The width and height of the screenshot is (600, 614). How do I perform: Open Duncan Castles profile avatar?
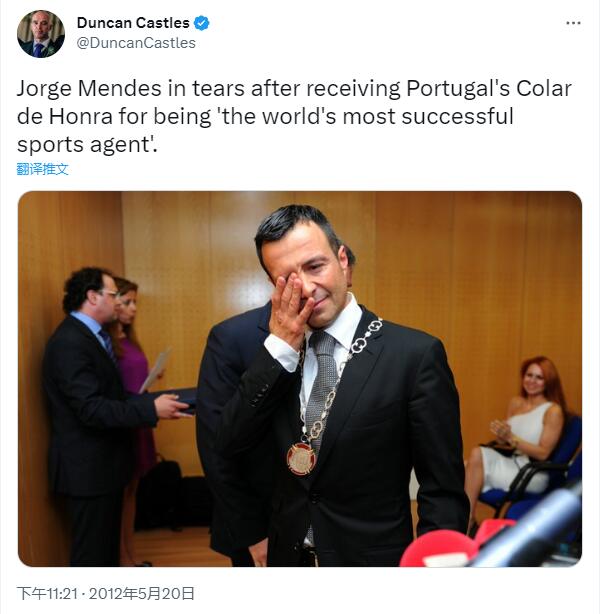point(41,34)
